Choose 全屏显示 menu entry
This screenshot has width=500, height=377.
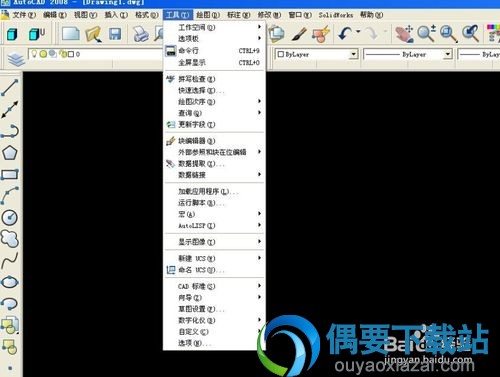(x=214, y=62)
